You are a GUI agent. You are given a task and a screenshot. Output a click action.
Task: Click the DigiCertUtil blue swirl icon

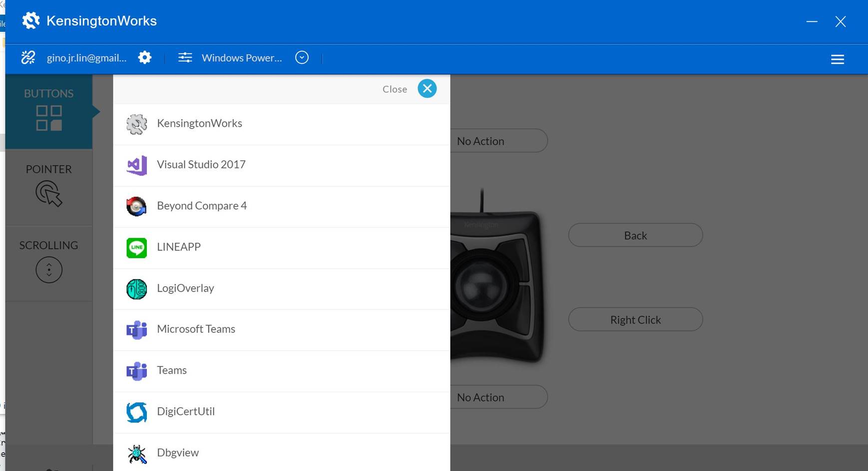coord(136,412)
